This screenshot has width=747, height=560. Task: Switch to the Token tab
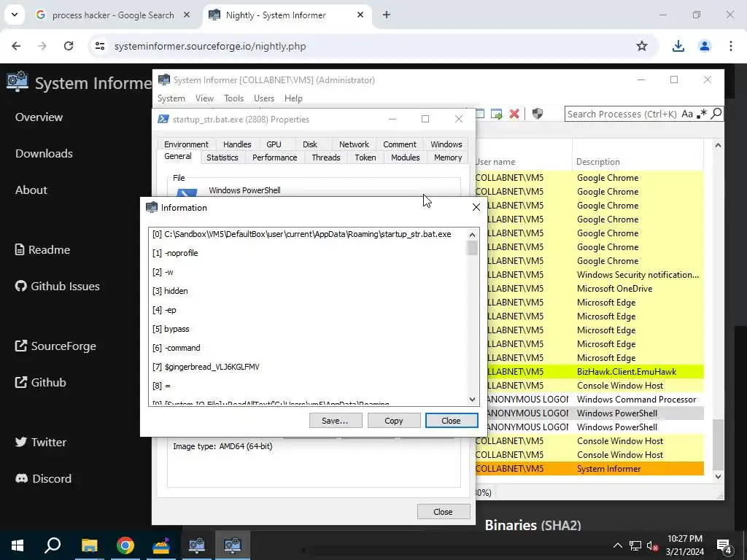[365, 157]
